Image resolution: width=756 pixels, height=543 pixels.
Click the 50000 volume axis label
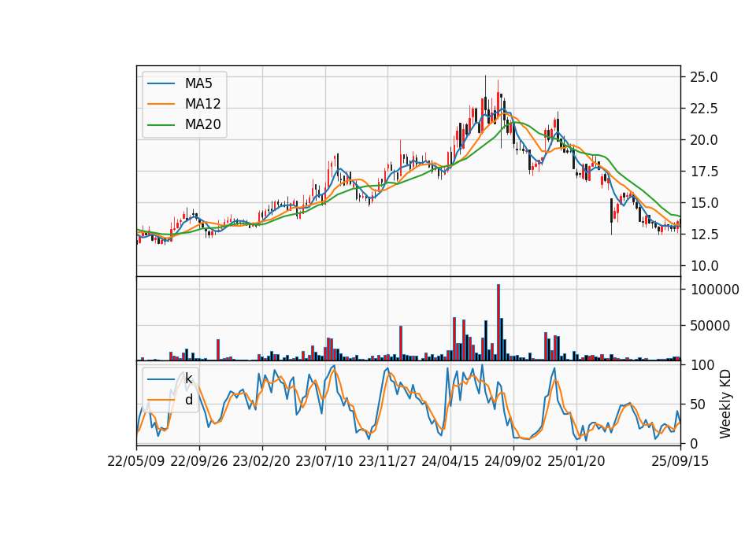click(710, 326)
